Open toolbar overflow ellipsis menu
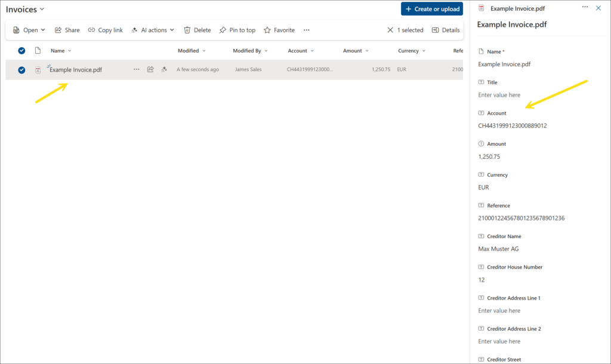The image size is (611, 364). tap(307, 30)
